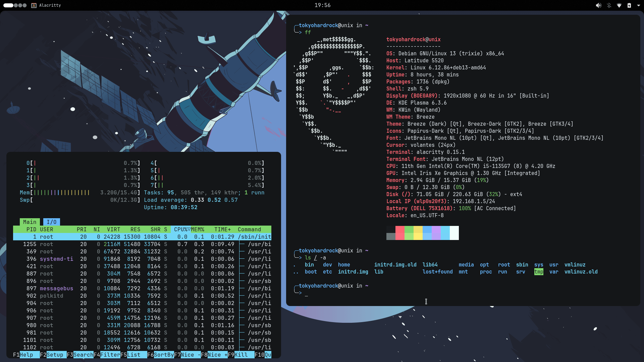Click the 19:56 clock
Screen dimensions: 644x362
pyautogui.click(x=322, y=5)
